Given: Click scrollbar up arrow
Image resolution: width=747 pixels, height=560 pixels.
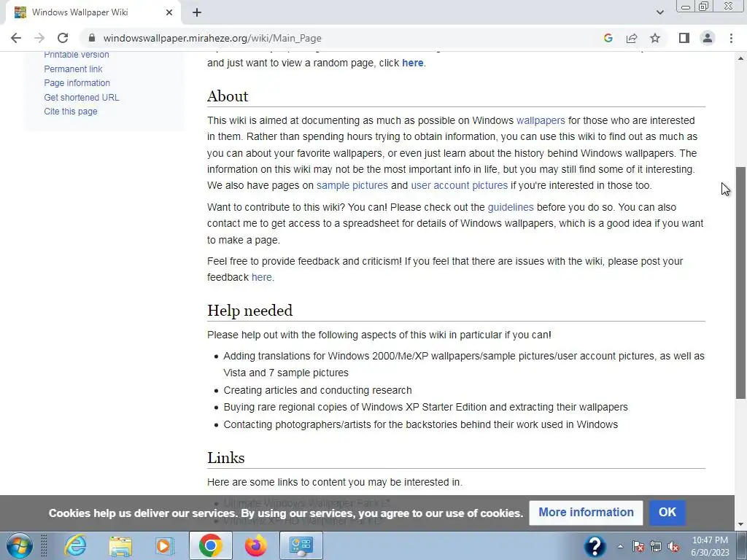Looking at the screenshot, I should point(740,58).
